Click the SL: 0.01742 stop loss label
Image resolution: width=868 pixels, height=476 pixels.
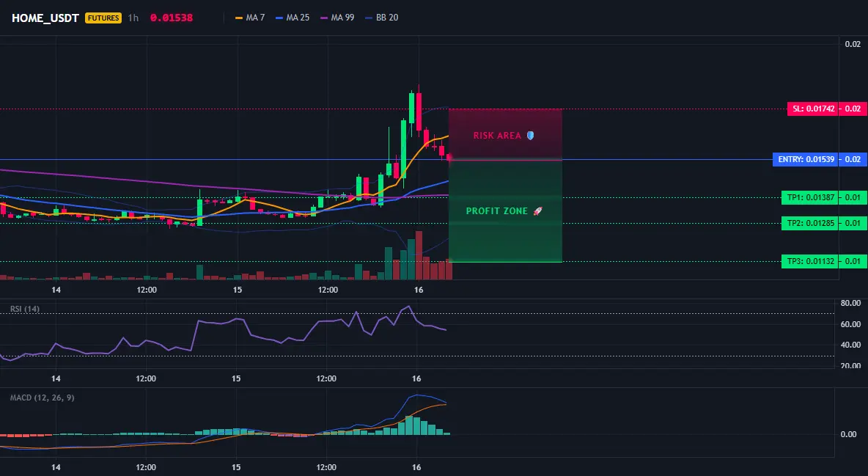812,109
